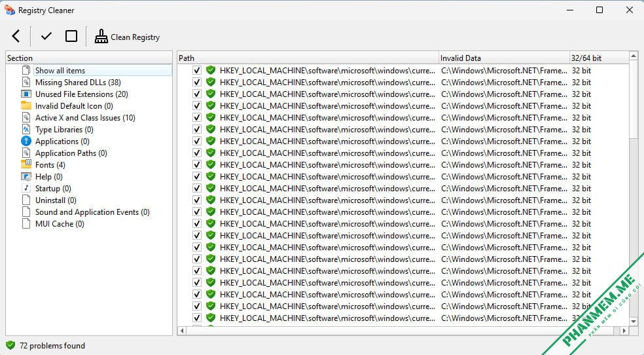Click the vertical scrollbar up arrow
Viewport: 644px width, 355px height.
[x=634, y=56]
